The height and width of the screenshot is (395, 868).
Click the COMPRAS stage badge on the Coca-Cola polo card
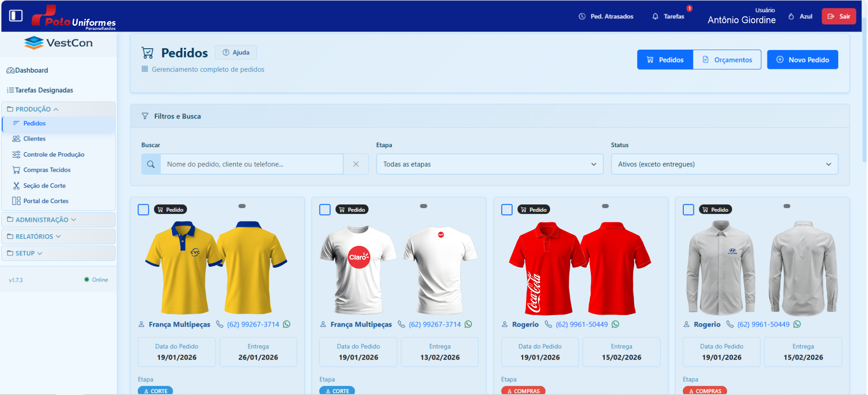tap(523, 391)
